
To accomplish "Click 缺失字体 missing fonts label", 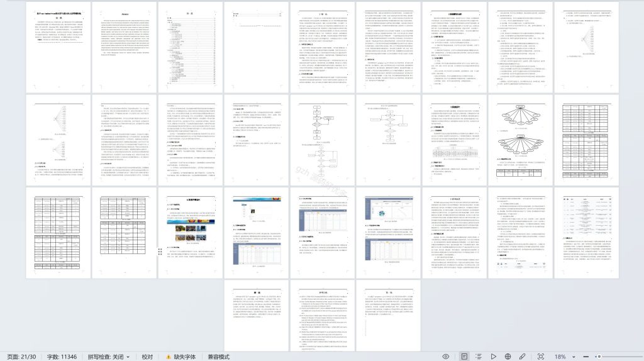I will click(185, 357).
